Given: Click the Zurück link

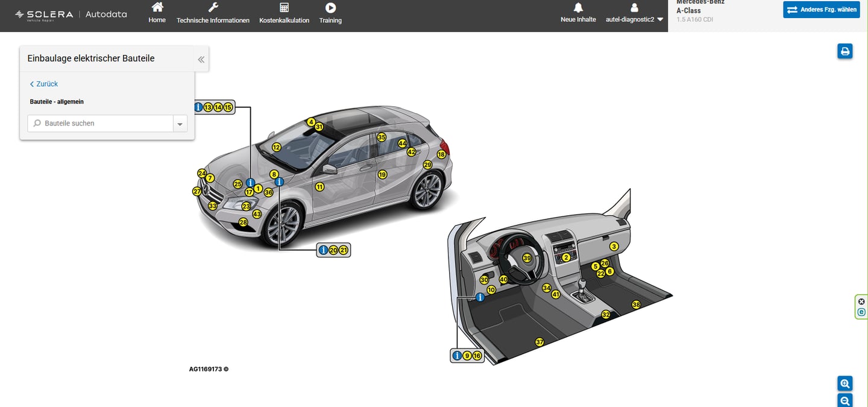Looking at the screenshot, I should pos(44,84).
